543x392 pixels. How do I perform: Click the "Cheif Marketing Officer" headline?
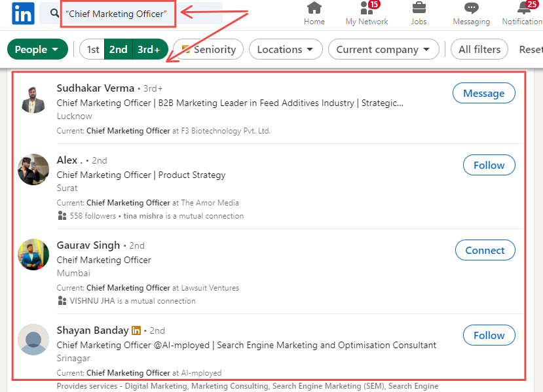pyautogui.click(x=104, y=260)
